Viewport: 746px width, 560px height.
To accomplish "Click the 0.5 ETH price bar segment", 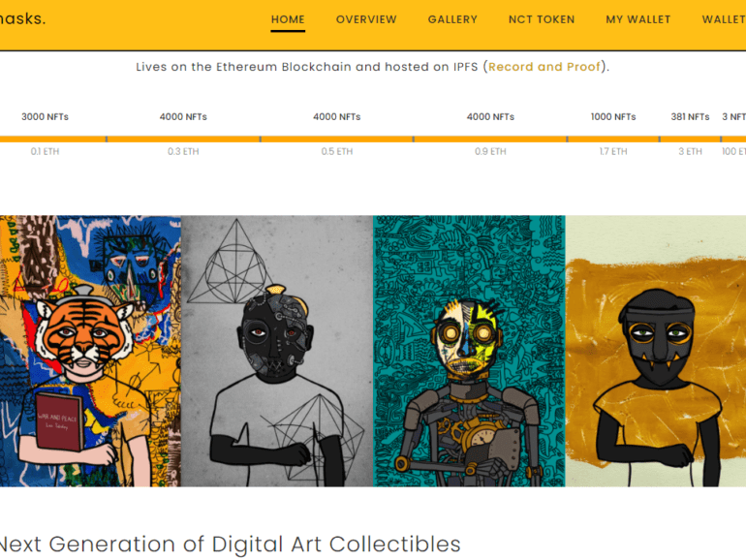I will tap(337, 139).
